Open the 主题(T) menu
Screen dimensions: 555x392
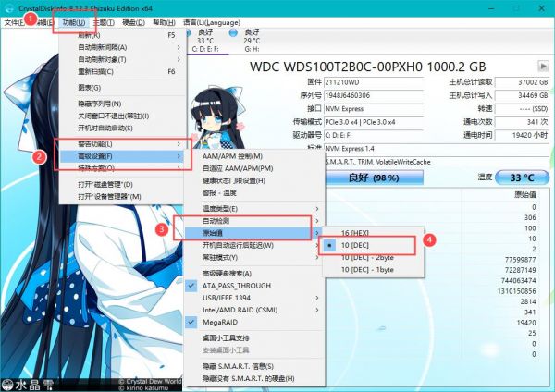(104, 22)
